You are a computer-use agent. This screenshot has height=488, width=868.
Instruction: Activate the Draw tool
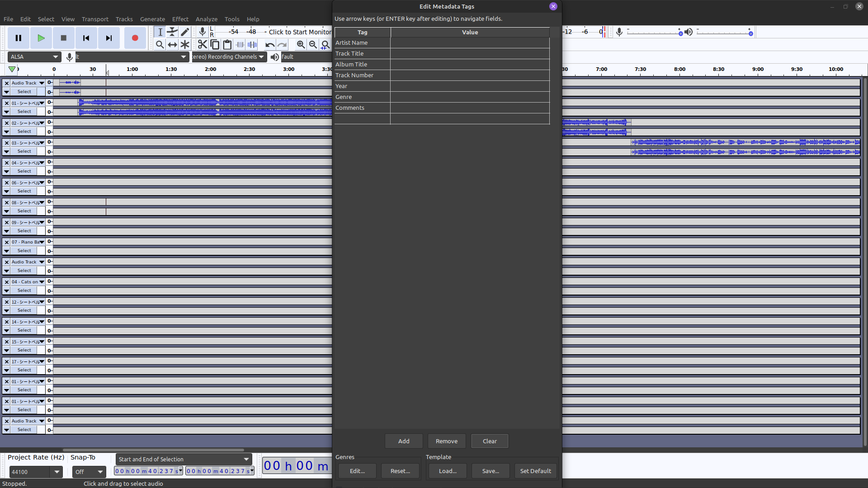[x=185, y=32]
